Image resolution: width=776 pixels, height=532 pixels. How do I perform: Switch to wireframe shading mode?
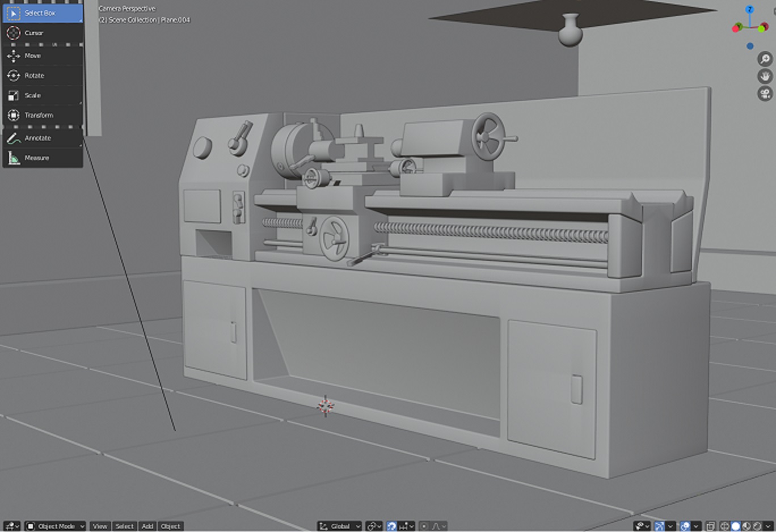[724, 526]
